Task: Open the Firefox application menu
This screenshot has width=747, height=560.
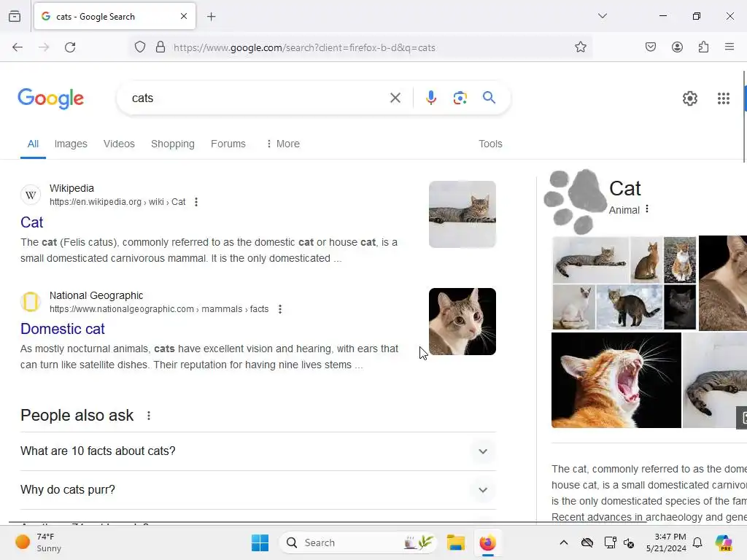Action: [729, 47]
